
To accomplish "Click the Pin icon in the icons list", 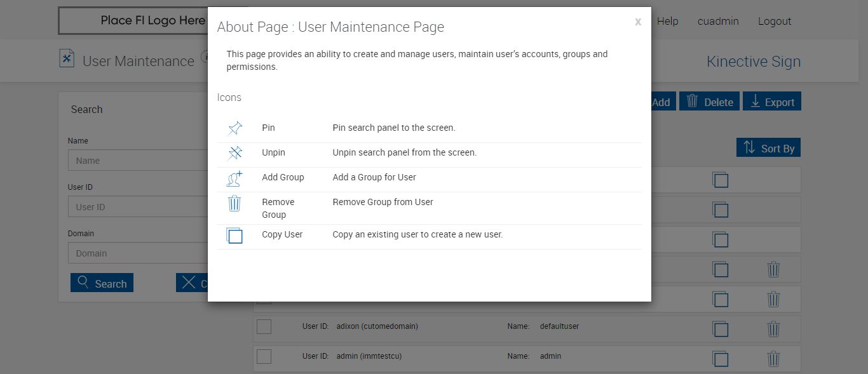I will pos(234,128).
